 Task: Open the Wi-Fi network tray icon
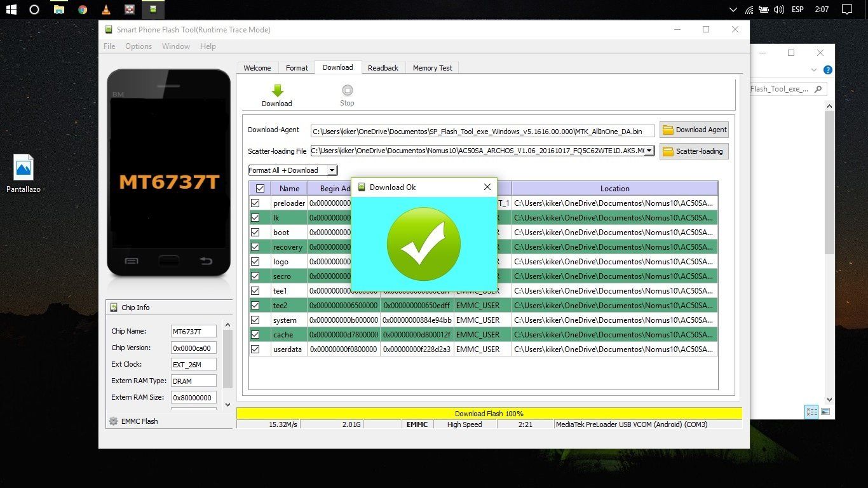[749, 10]
